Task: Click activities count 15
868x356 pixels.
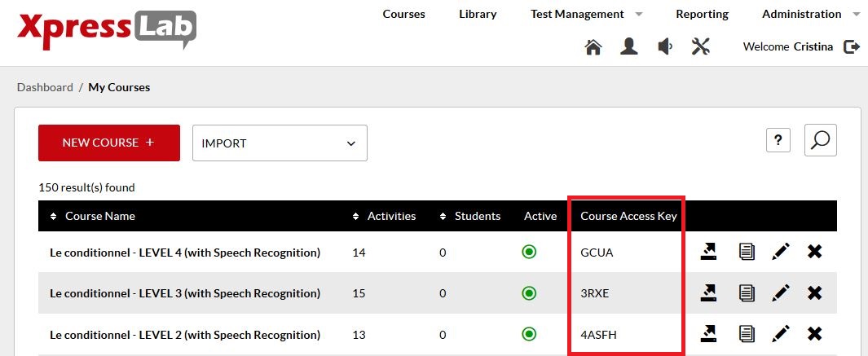Action: [x=359, y=293]
